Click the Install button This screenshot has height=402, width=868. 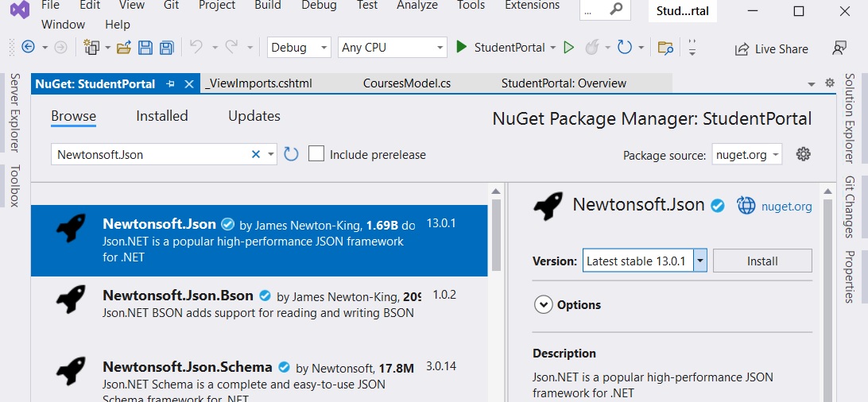click(762, 261)
